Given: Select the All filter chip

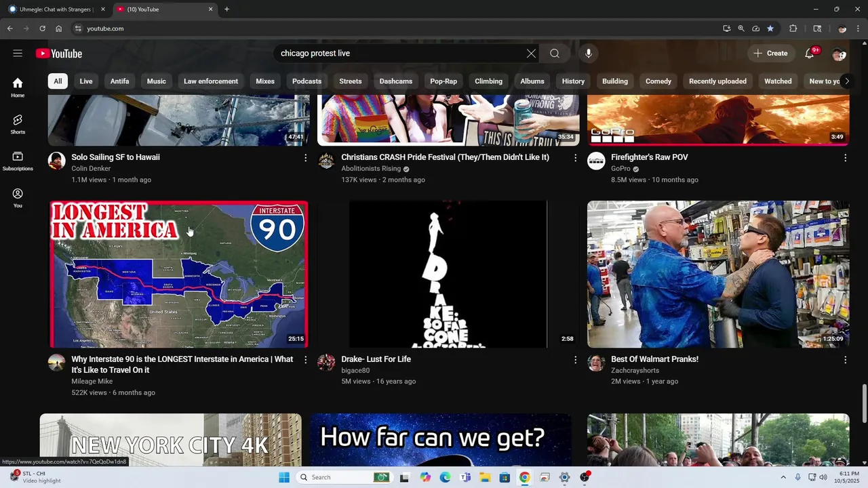Looking at the screenshot, I should coord(58,81).
